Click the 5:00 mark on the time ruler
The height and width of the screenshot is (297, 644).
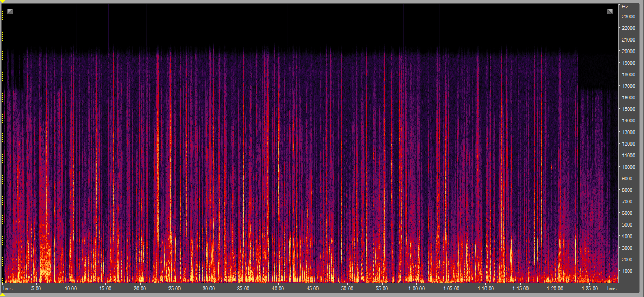click(36, 289)
